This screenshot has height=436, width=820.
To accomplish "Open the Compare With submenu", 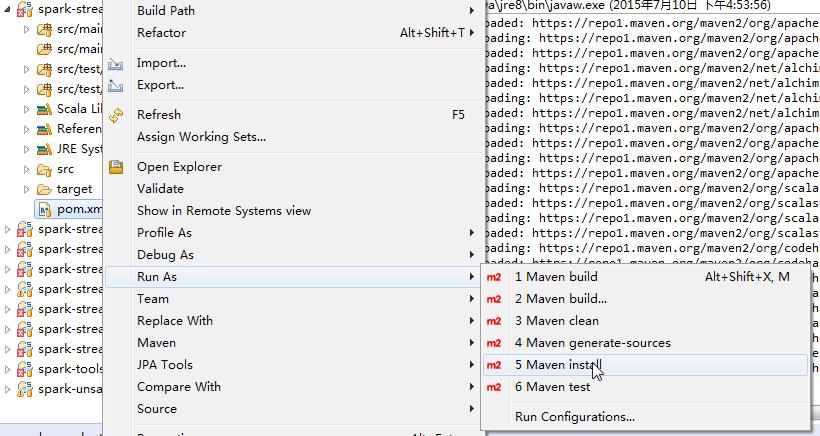I will click(x=178, y=387).
